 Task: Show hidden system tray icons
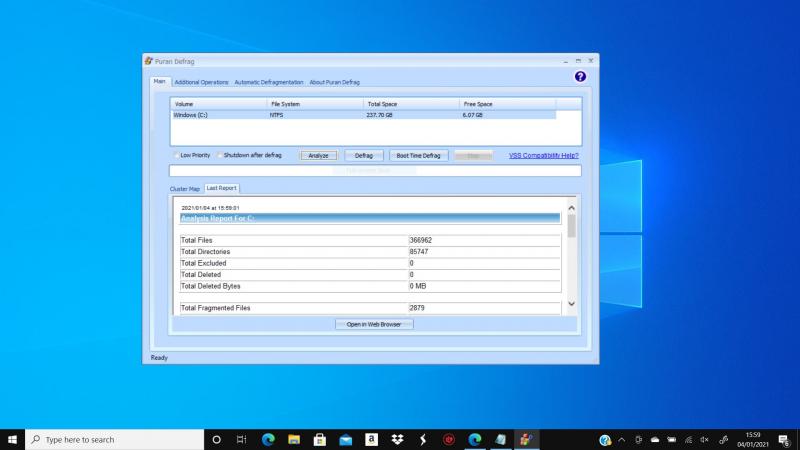[621, 440]
